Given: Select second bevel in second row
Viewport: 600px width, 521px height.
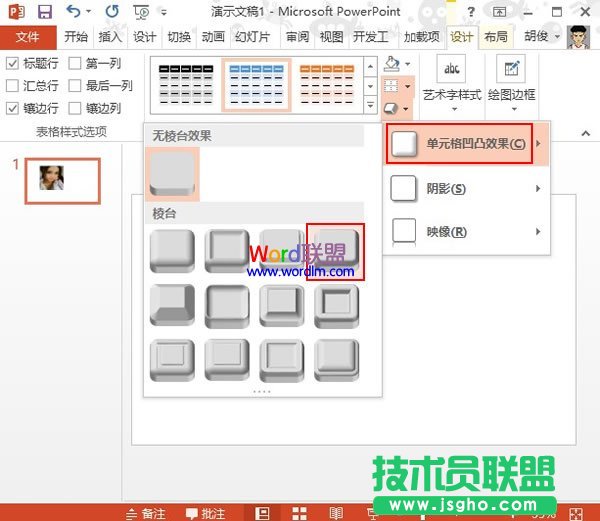Looking at the screenshot, I should pos(227,306).
